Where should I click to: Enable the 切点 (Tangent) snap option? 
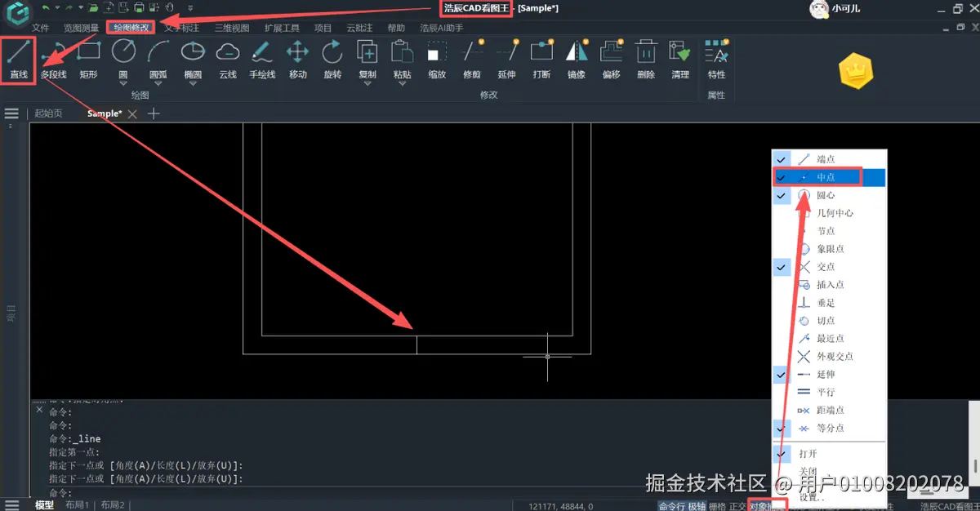[829, 321]
